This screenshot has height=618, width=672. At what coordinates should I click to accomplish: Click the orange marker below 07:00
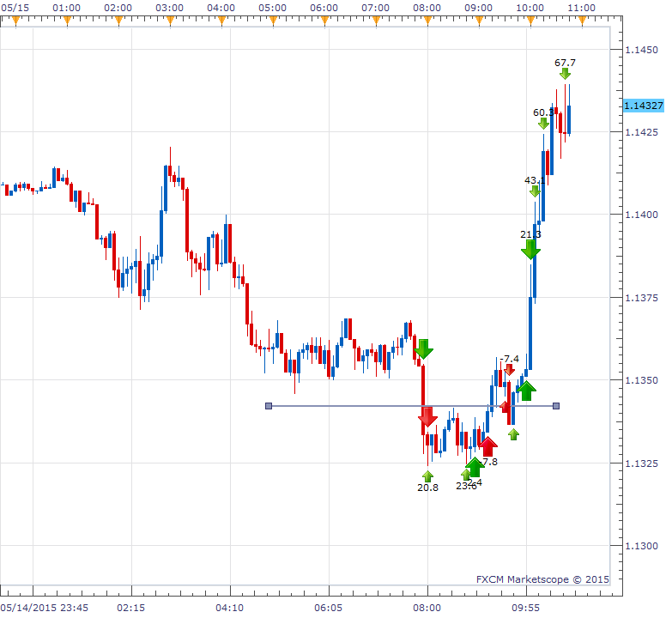376,21
